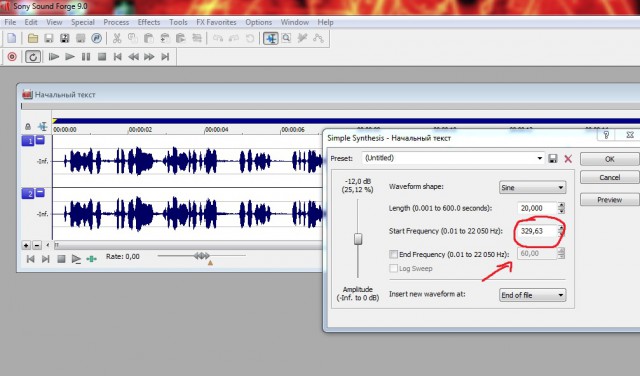The image size is (640, 376).
Task: Open the Waveform shape dropdown
Action: coord(533,187)
